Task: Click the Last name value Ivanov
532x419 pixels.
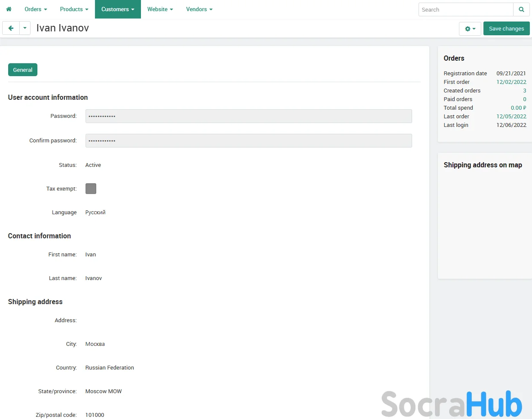Action: coord(94,278)
